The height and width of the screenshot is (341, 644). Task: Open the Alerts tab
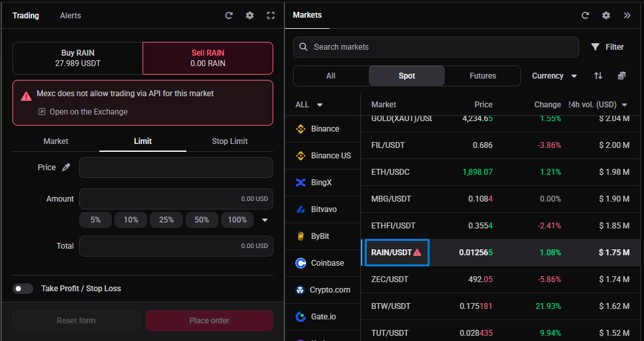click(x=70, y=16)
